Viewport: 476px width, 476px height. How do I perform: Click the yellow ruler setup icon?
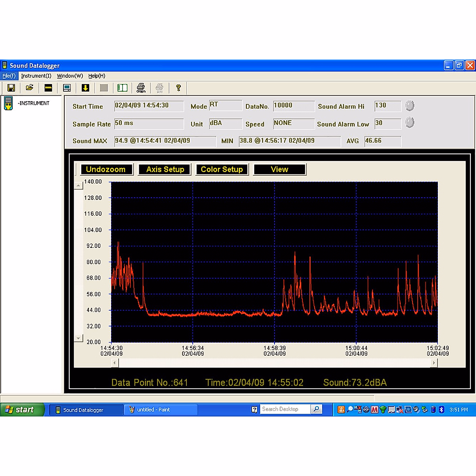tap(48, 88)
